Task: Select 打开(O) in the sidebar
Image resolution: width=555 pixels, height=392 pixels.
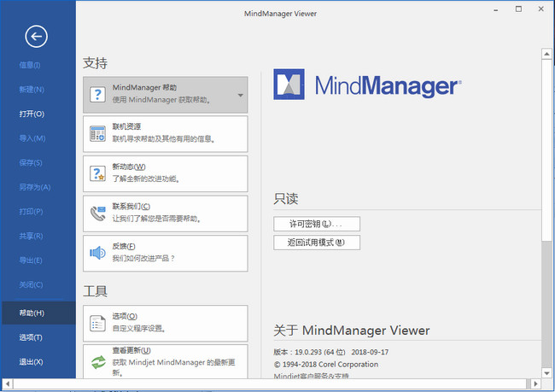Action: (x=32, y=114)
